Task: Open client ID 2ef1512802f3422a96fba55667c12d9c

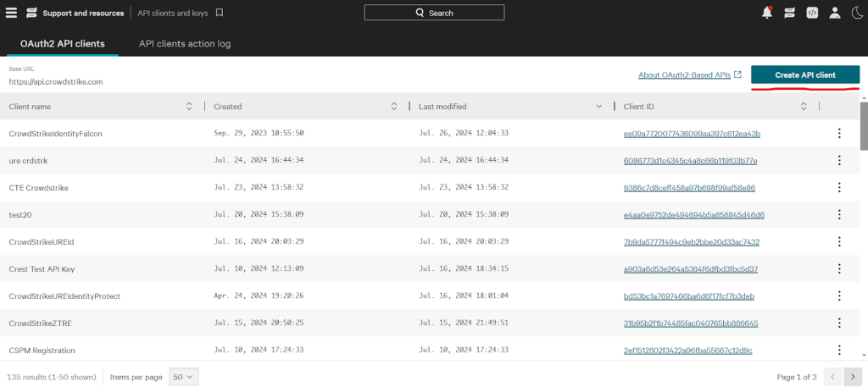Action: [688, 350]
